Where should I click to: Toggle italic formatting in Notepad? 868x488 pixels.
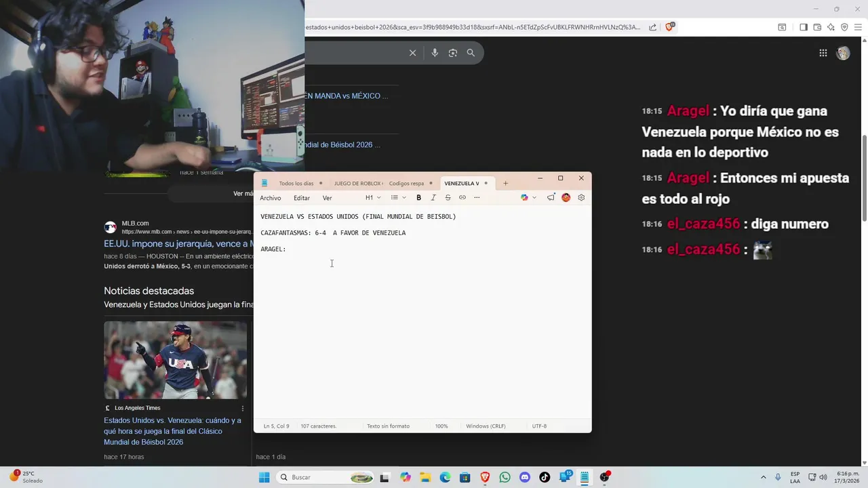tap(433, 198)
